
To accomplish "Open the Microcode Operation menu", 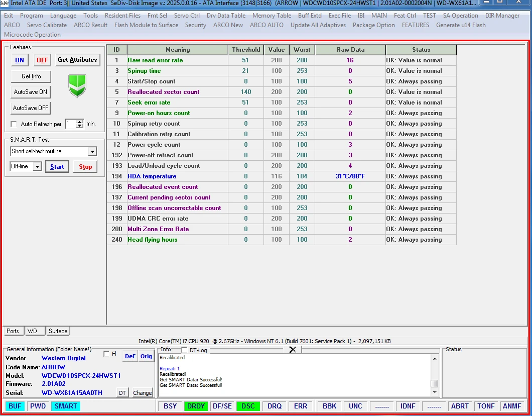I will tap(32, 35).
